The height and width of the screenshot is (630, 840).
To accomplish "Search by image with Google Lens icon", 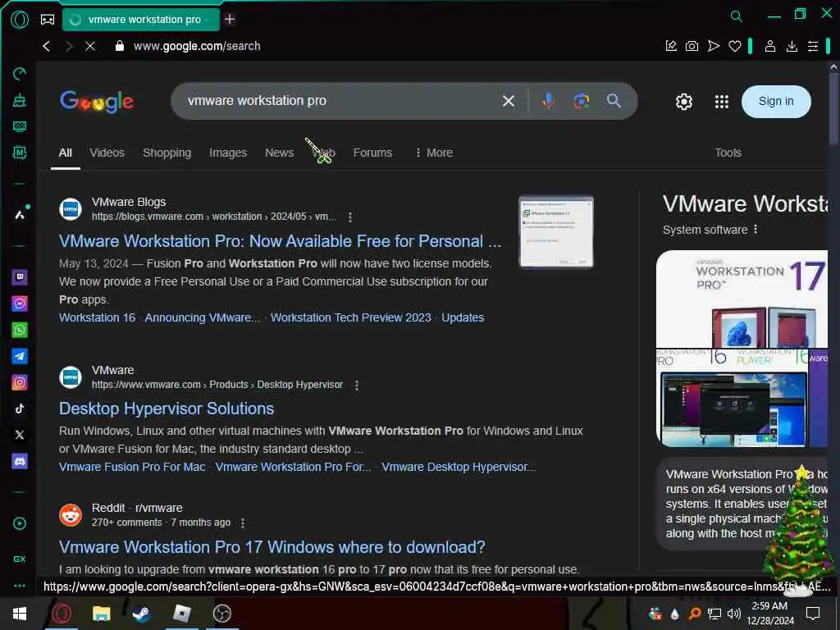I will (x=582, y=101).
